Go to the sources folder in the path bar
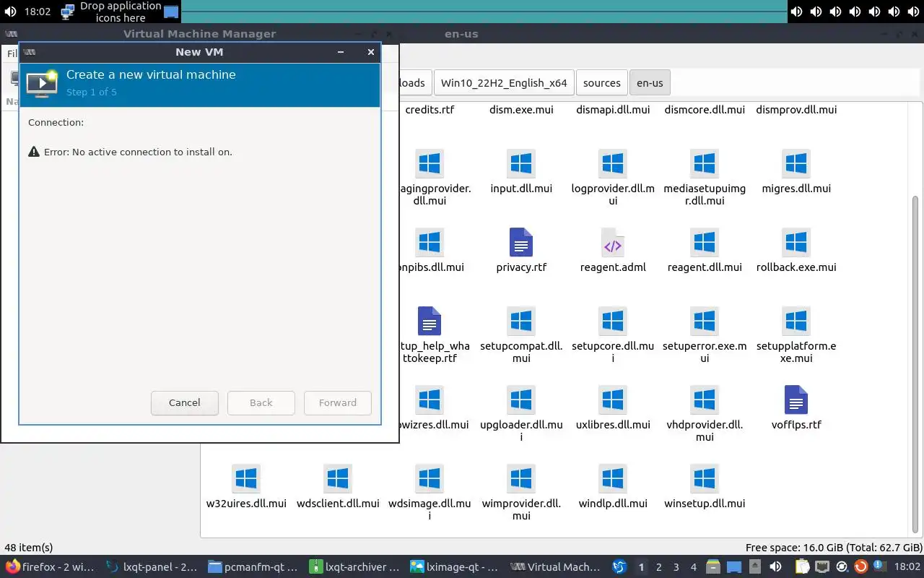Viewport: 924px width, 578px height. pos(602,83)
